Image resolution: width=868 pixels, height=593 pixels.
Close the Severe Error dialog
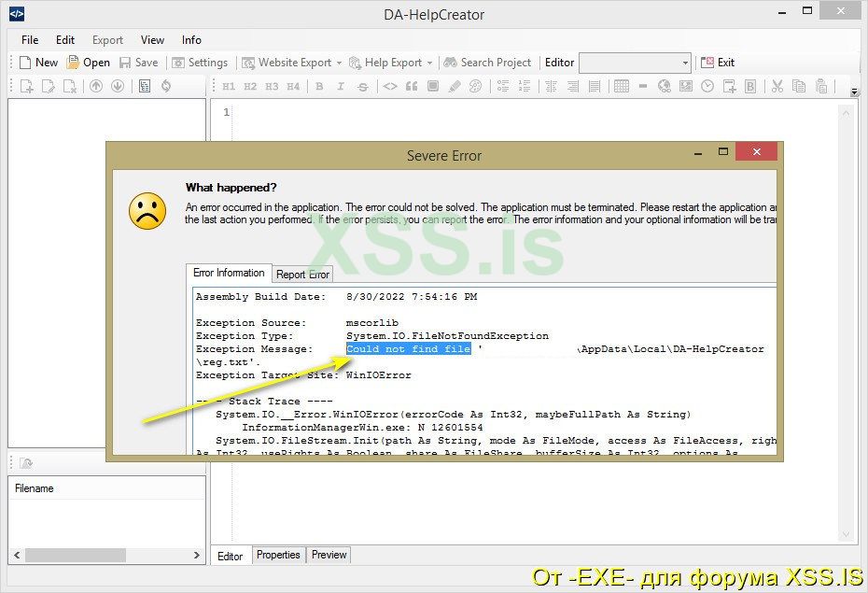coord(757,151)
